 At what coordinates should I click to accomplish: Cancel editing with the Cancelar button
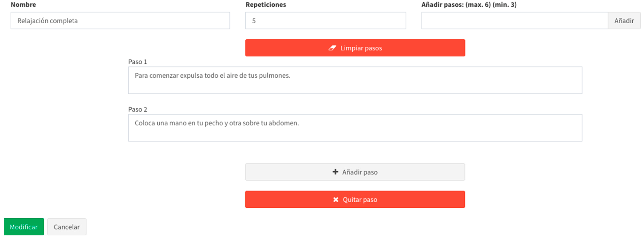click(x=67, y=227)
